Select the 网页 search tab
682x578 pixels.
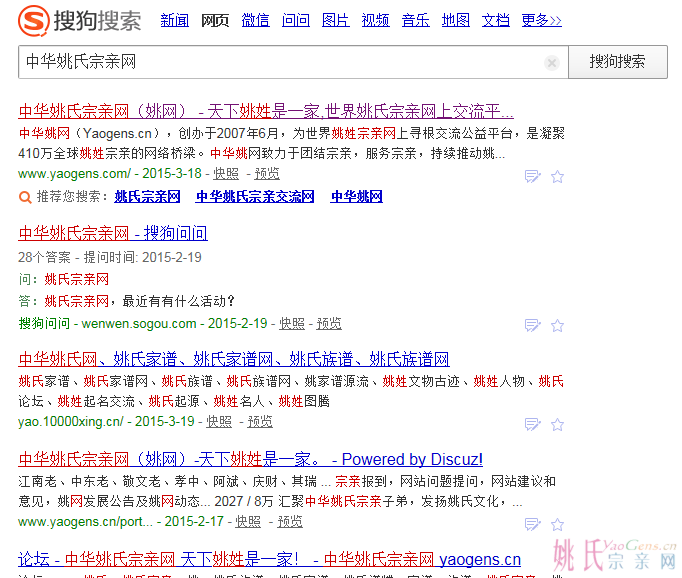tap(215, 20)
